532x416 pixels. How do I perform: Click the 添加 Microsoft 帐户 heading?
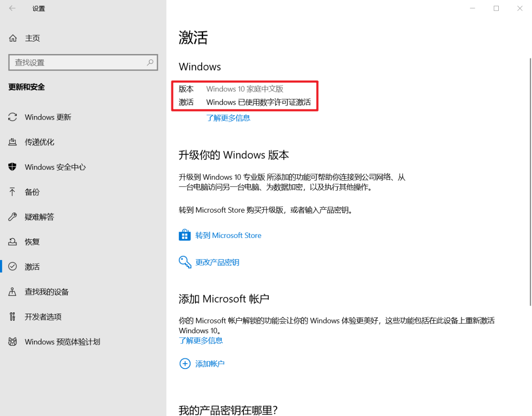click(224, 299)
